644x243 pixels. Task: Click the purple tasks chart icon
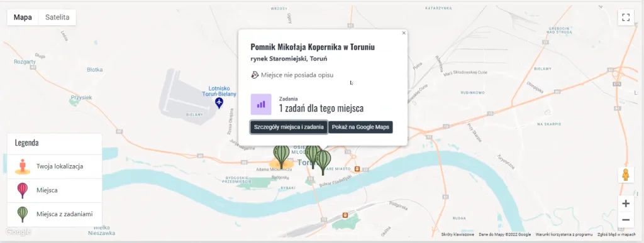coord(261,104)
